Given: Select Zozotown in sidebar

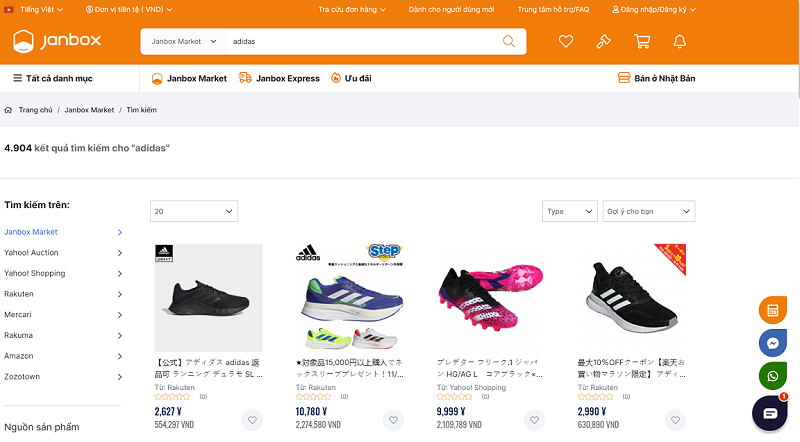Looking at the screenshot, I should (22, 377).
